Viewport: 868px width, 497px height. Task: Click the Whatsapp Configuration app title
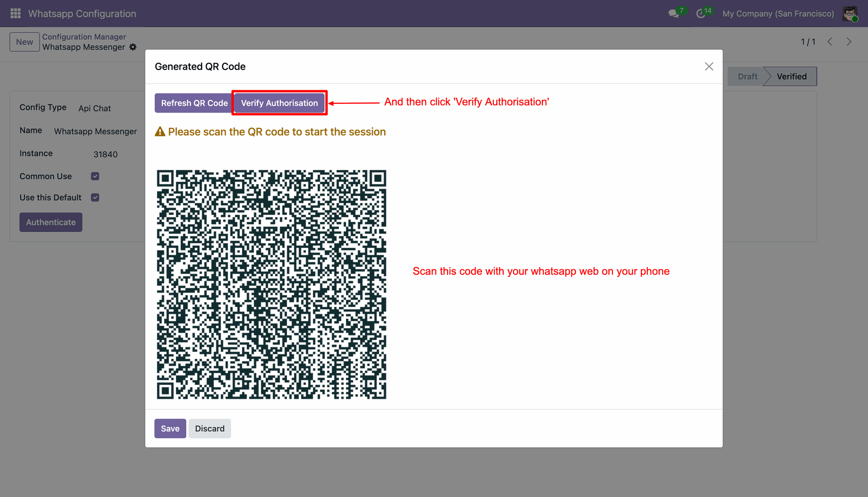click(82, 14)
